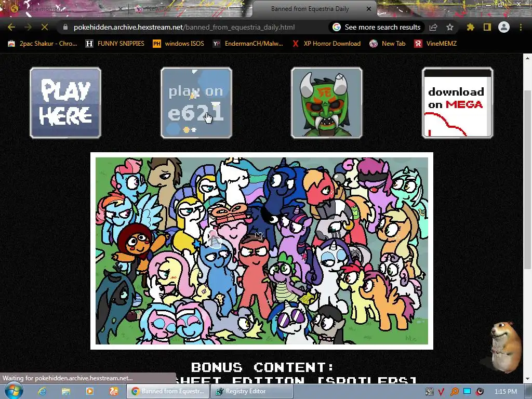Open Windows Media Player taskbar icon
The height and width of the screenshot is (399, 532).
[x=89, y=391]
